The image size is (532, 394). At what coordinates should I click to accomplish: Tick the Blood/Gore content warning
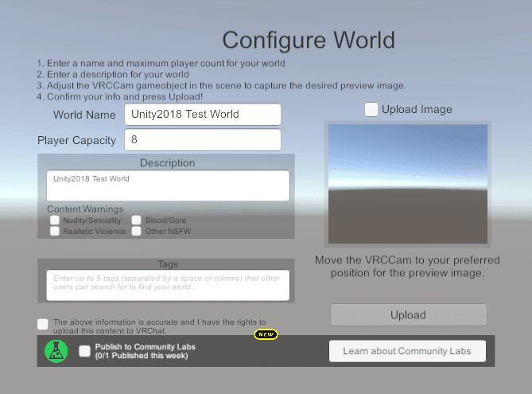click(x=137, y=220)
